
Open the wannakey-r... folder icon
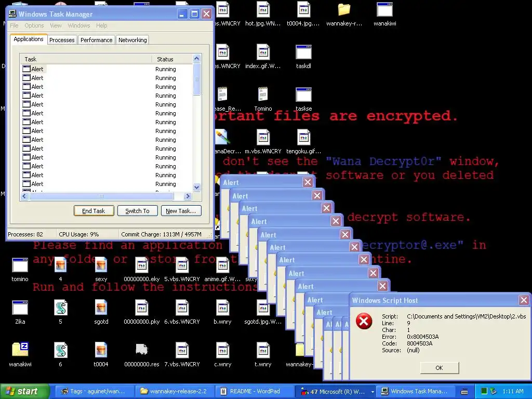(x=344, y=10)
